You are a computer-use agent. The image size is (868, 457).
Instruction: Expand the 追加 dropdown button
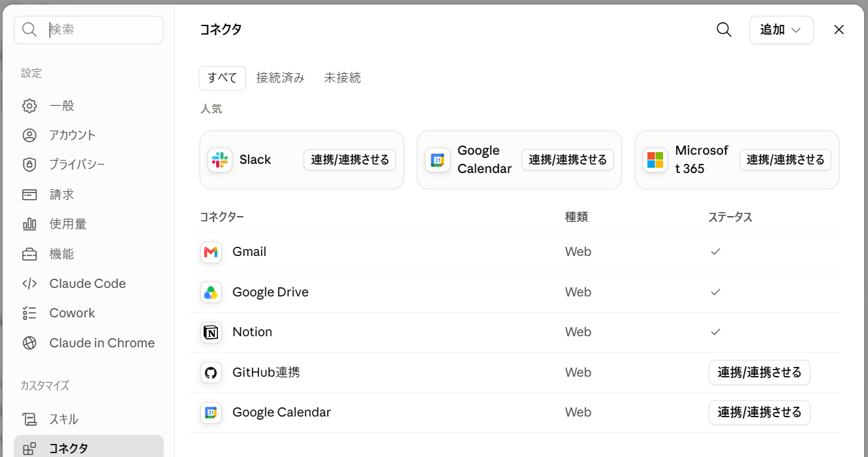781,30
